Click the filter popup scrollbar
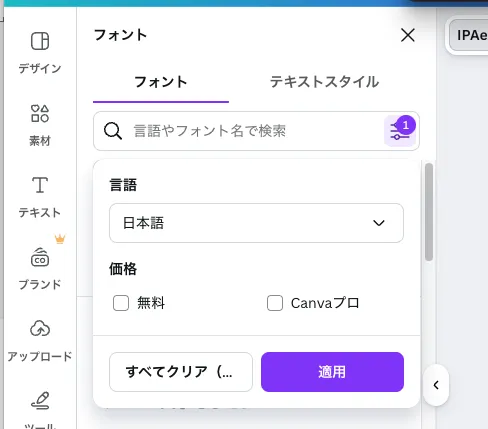Image resolution: width=488 pixels, height=429 pixels. pos(429,212)
